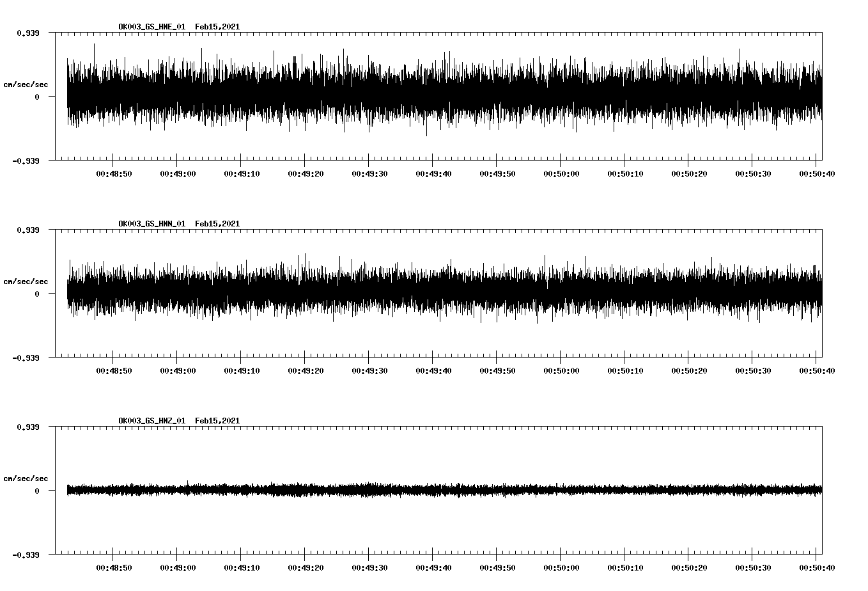Click the 00:49:10 tick on the HNZ axis
The width and height of the screenshot is (868, 591).
[242, 566]
